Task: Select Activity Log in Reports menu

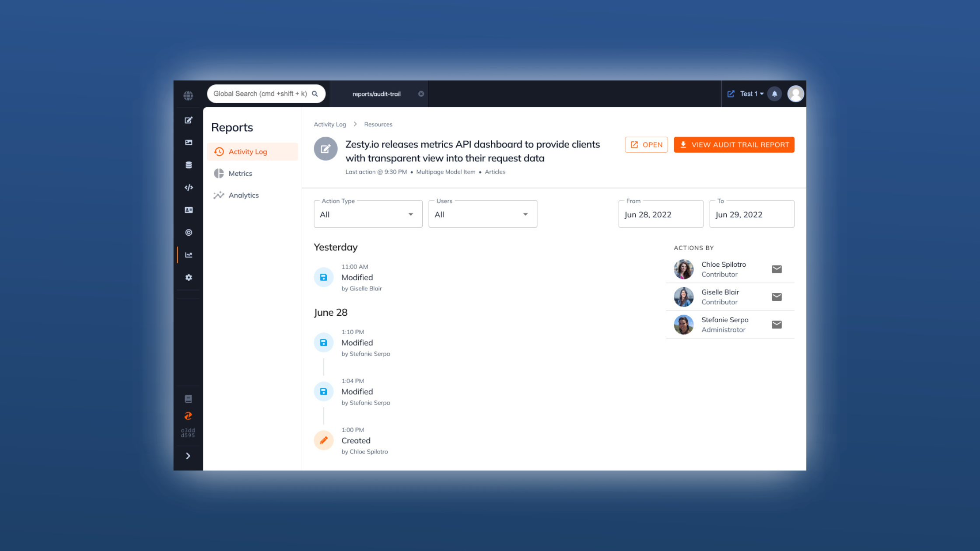Action: [252, 152]
